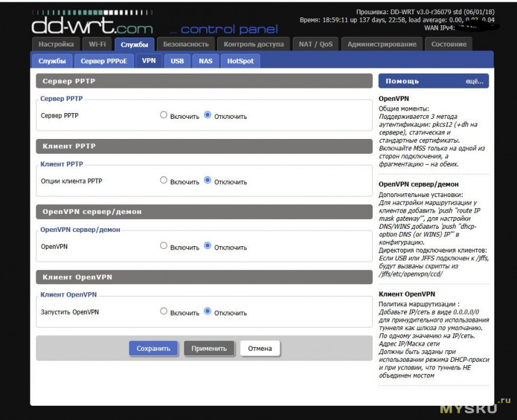The height and width of the screenshot is (420, 517).
Task: Select the VPN sub-tab
Action: point(149,61)
